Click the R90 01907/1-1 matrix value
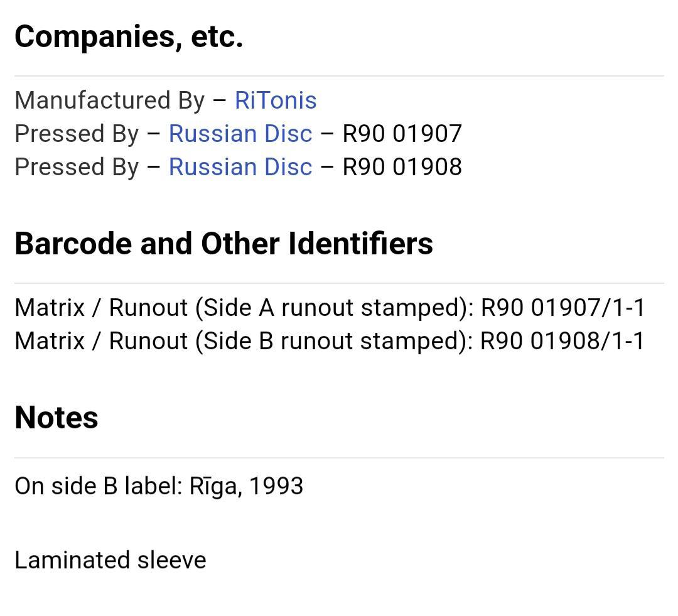 point(563,308)
